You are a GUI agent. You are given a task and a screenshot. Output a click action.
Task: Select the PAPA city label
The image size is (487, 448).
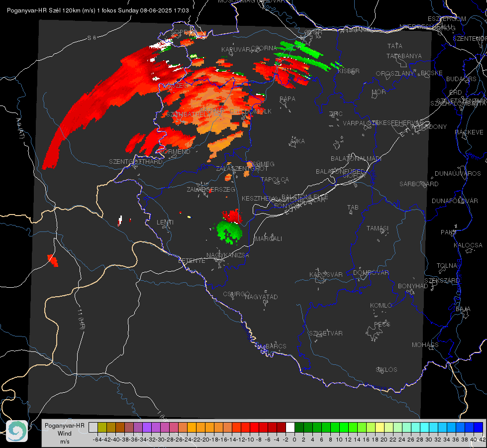tap(288, 99)
